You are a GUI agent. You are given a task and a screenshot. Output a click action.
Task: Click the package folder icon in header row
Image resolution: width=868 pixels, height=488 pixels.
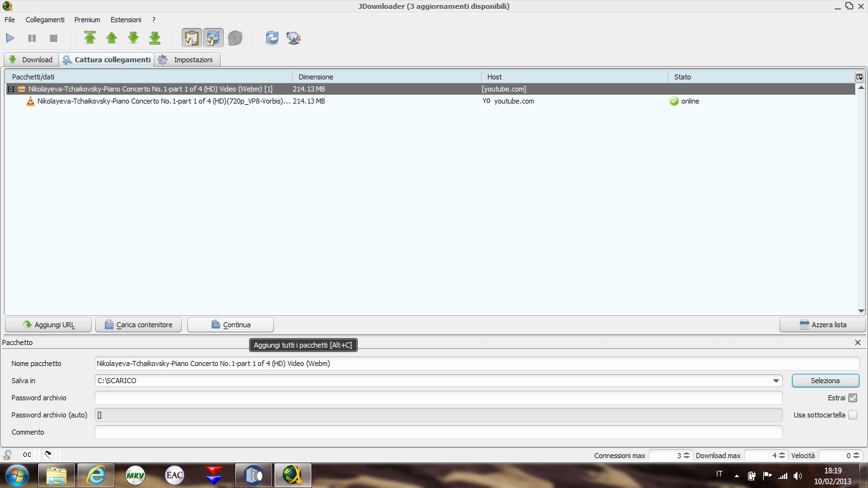(22, 89)
